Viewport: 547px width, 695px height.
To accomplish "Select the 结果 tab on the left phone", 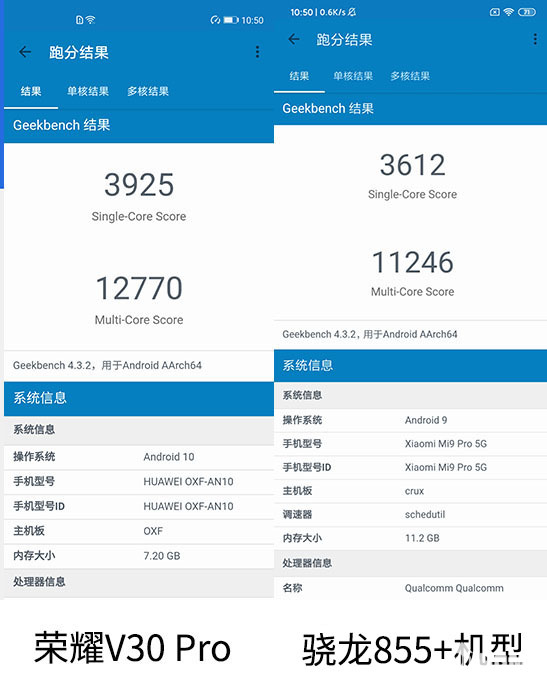I will tap(31, 92).
